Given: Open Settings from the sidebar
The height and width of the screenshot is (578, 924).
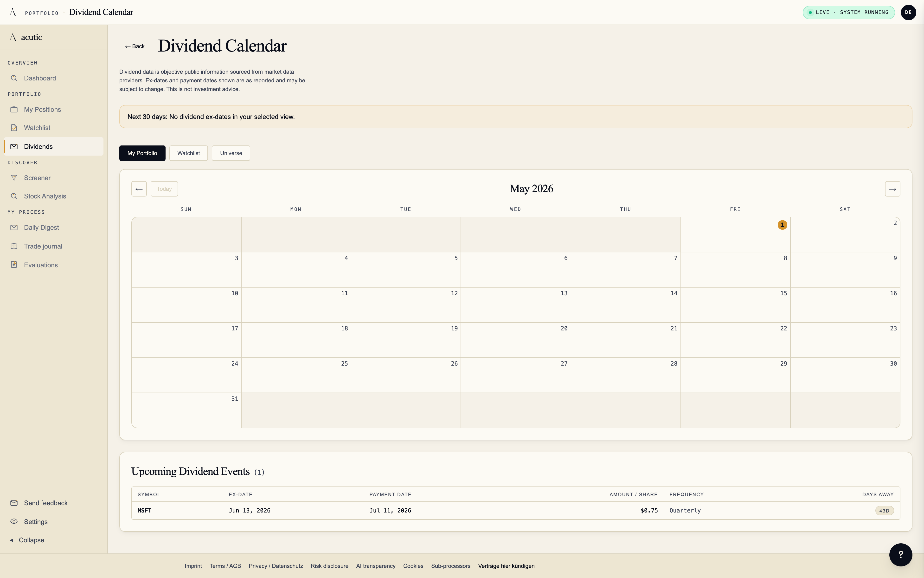Looking at the screenshot, I should (x=53, y=521).
